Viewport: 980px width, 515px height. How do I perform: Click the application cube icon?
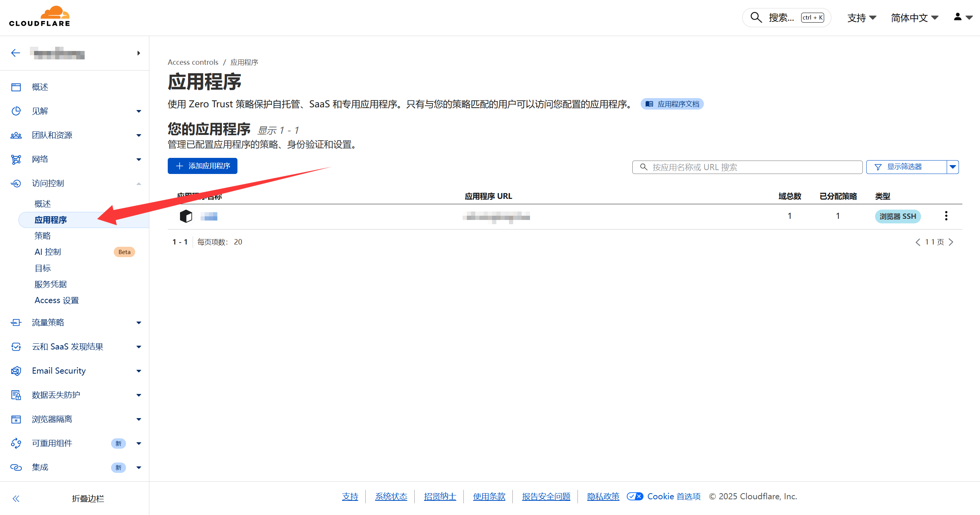click(x=186, y=216)
